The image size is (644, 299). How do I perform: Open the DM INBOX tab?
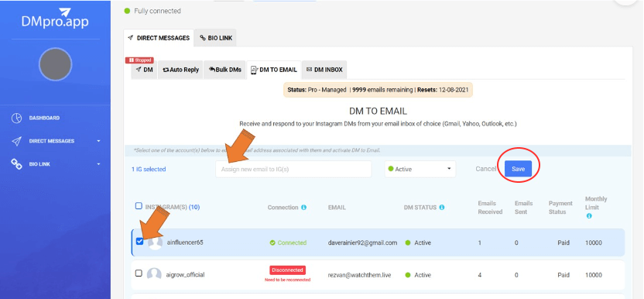pos(324,70)
